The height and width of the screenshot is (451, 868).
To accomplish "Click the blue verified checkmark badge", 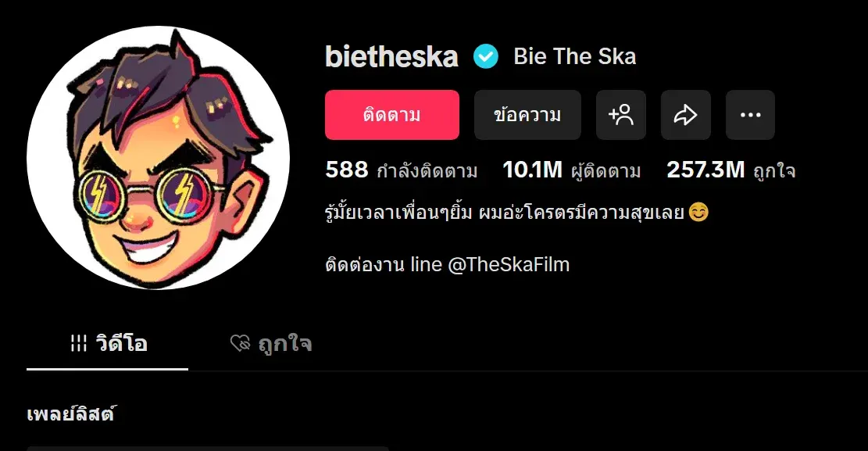I will [x=486, y=56].
